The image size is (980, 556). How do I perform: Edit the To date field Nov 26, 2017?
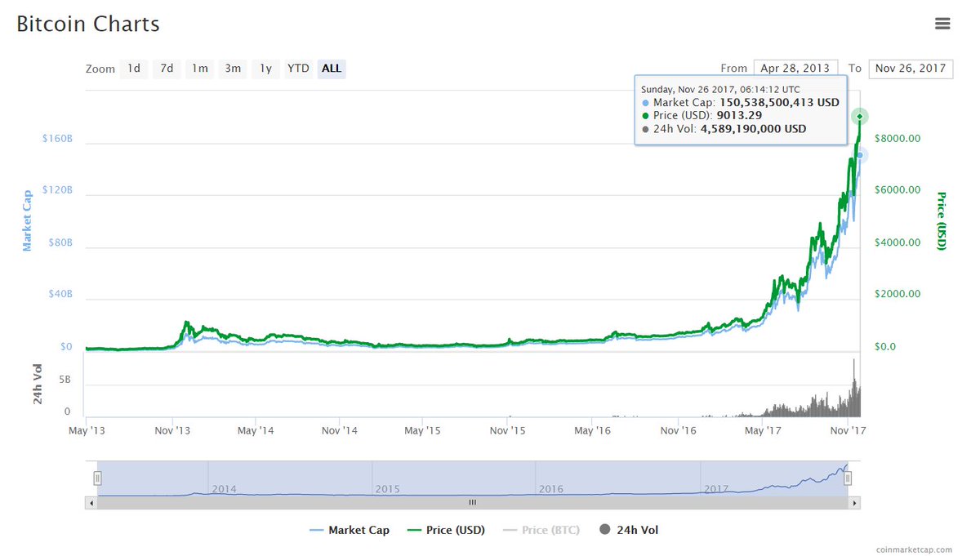pyautogui.click(x=911, y=69)
